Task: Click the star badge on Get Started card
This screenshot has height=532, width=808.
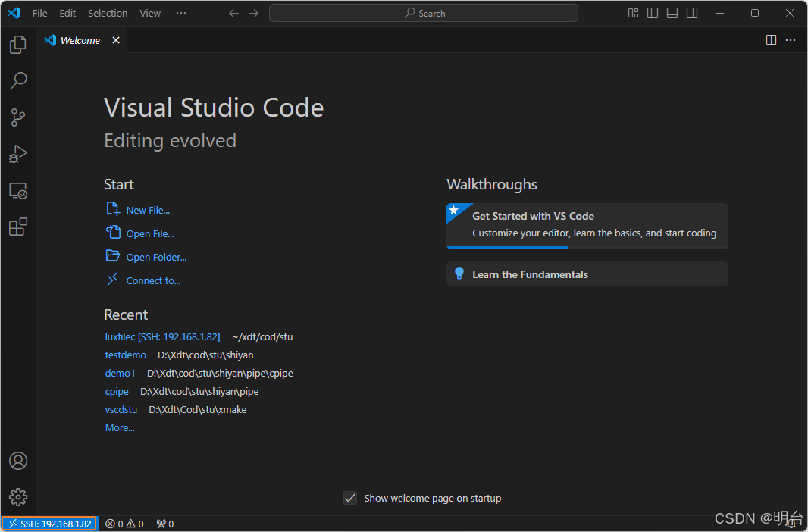Action: pyautogui.click(x=453, y=210)
